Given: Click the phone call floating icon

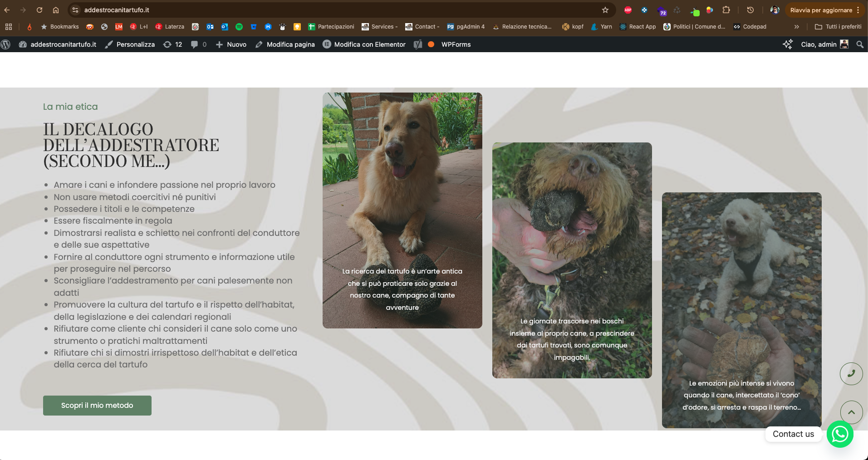Looking at the screenshot, I should pyautogui.click(x=851, y=373).
